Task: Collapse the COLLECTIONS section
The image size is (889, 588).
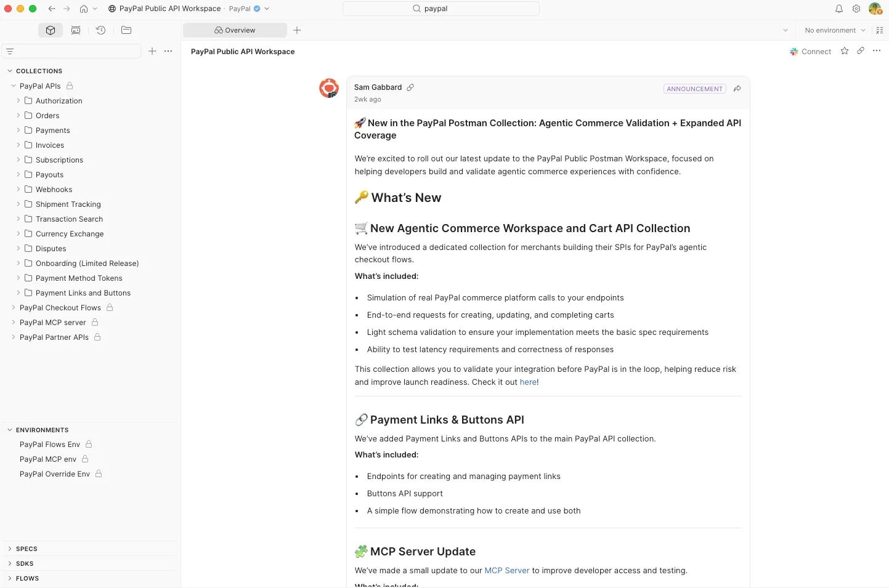Action: tap(10, 71)
